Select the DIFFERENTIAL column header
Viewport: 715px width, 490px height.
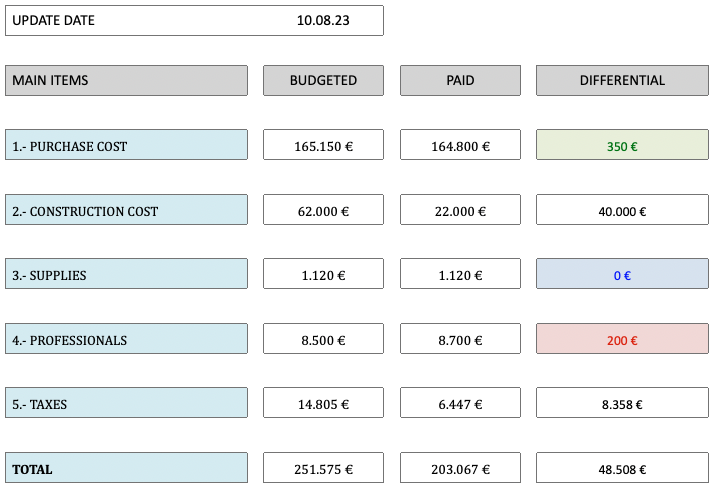coord(622,81)
